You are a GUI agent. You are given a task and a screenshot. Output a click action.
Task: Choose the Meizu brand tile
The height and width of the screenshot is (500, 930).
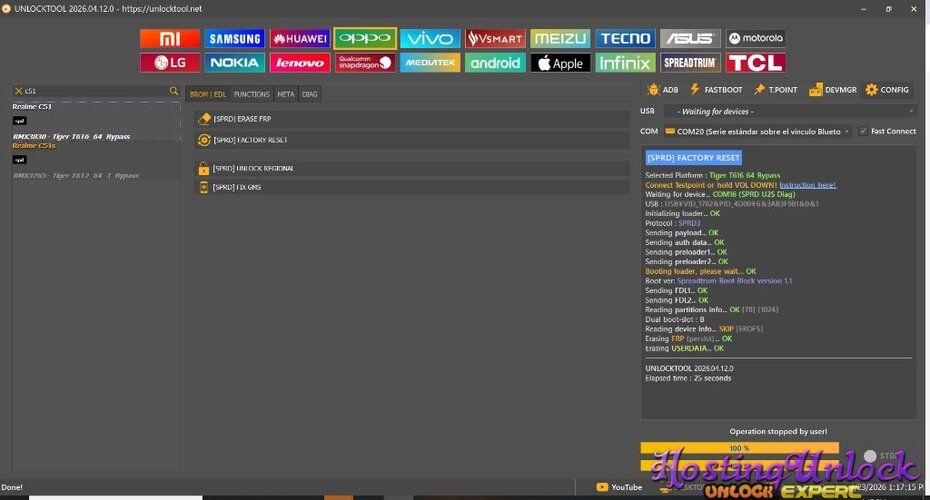click(560, 39)
